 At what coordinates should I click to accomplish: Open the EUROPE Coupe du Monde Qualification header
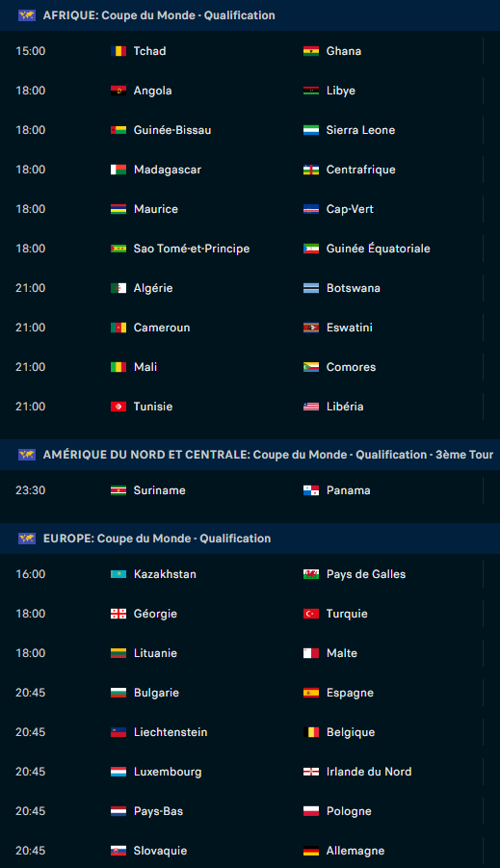pos(250,539)
